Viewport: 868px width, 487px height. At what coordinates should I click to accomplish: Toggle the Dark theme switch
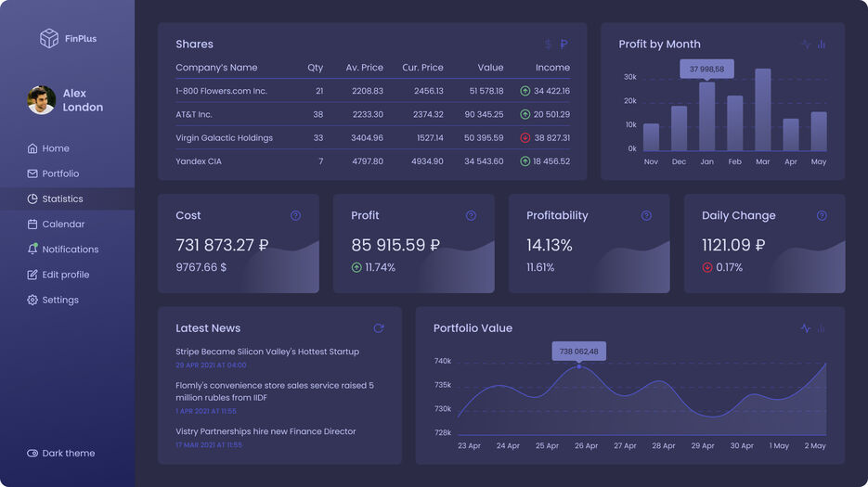[x=32, y=454]
